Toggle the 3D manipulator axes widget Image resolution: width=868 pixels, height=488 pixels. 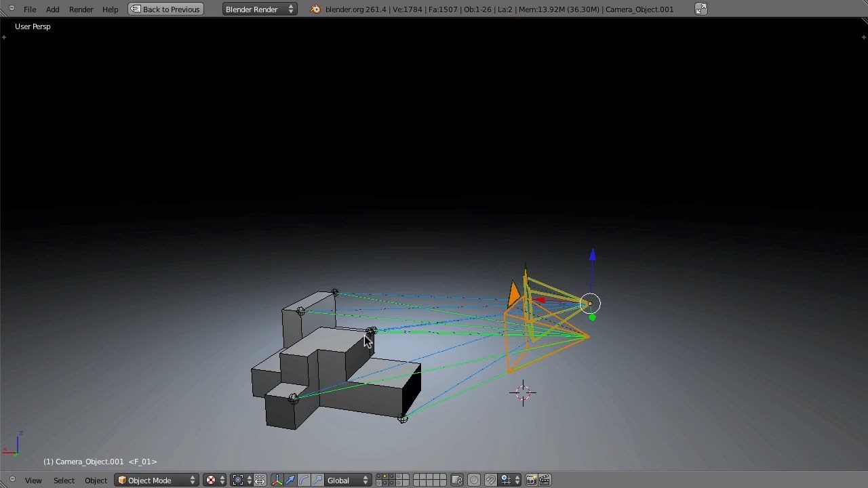277,480
